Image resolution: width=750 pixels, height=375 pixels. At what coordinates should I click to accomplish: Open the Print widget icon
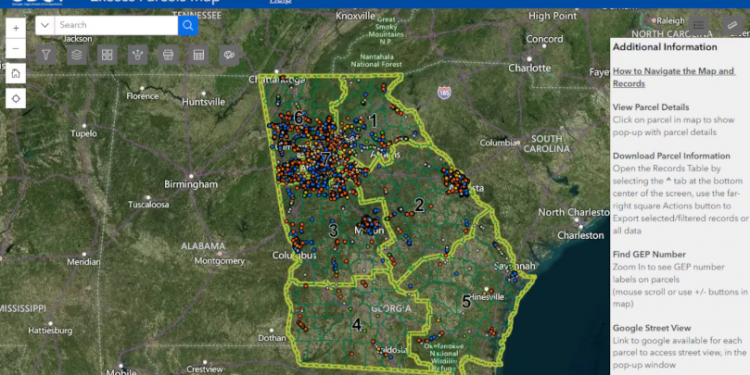168,55
